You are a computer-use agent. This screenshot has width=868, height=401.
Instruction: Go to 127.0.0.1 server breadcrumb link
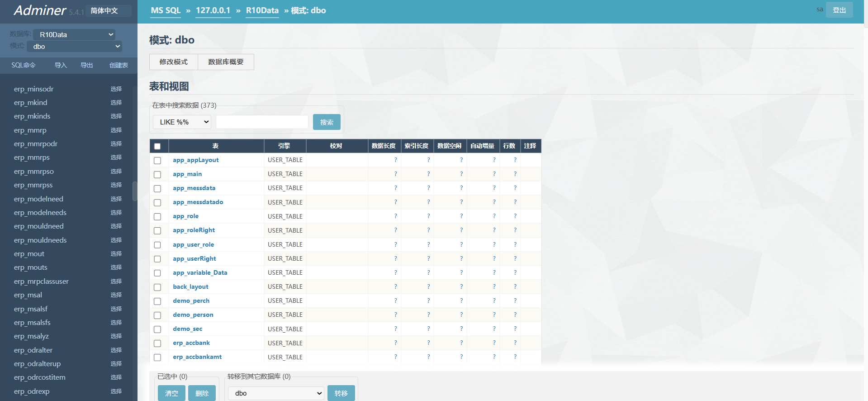click(213, 10)
